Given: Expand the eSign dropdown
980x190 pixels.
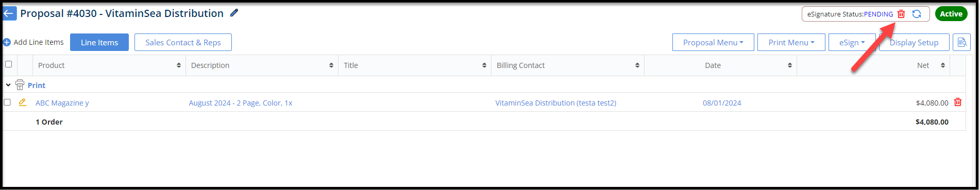Looking at the screenshot, I should pyautogui.click(x=852, y=42).
